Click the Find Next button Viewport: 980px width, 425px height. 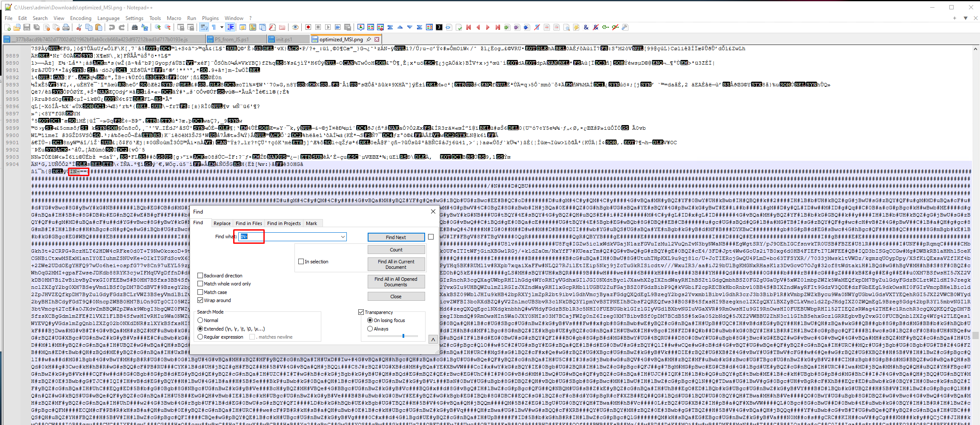396,237
